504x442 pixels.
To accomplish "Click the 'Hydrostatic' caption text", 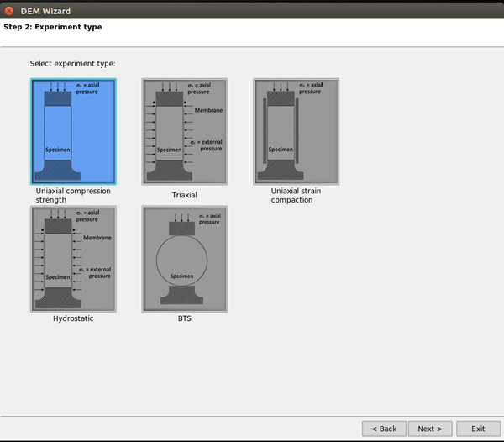I will [73, 318].
